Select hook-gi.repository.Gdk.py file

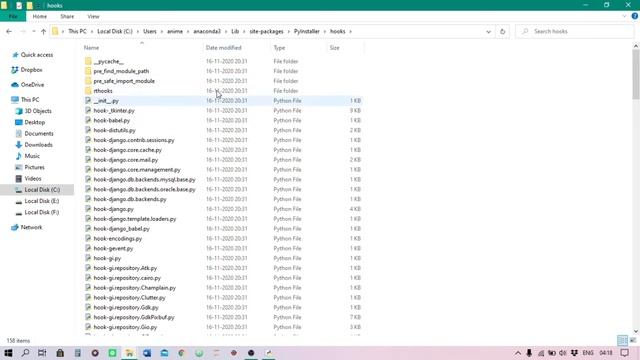126,307
